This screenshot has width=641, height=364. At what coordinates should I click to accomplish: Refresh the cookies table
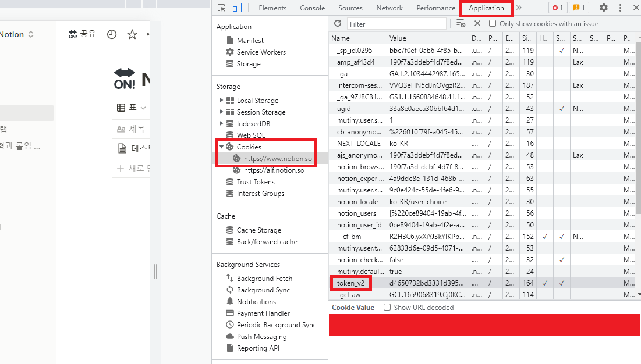coord(338,24)
